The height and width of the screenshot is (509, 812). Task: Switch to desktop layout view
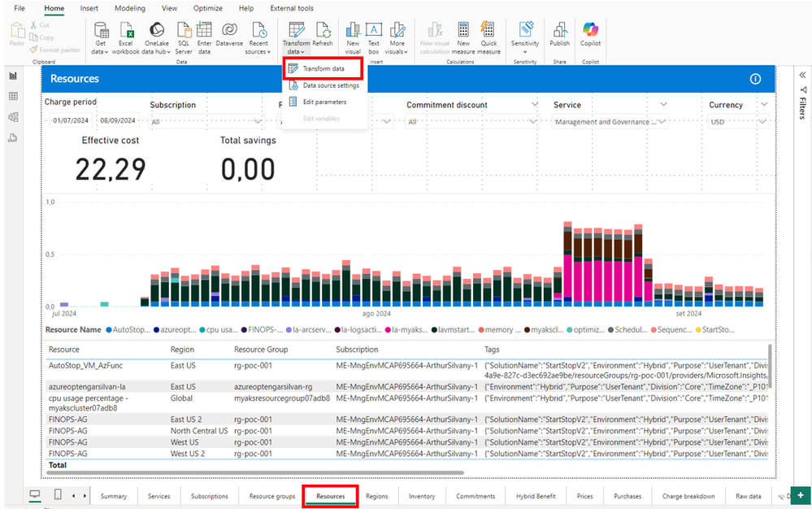(x=35, y=495)
